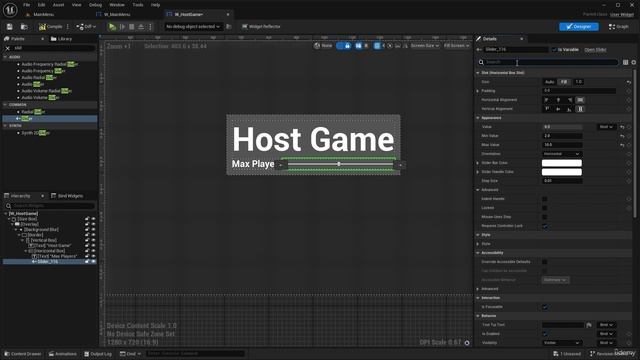
Task: Click the Browse to asset toolbar icon
Action: point(24,27)
